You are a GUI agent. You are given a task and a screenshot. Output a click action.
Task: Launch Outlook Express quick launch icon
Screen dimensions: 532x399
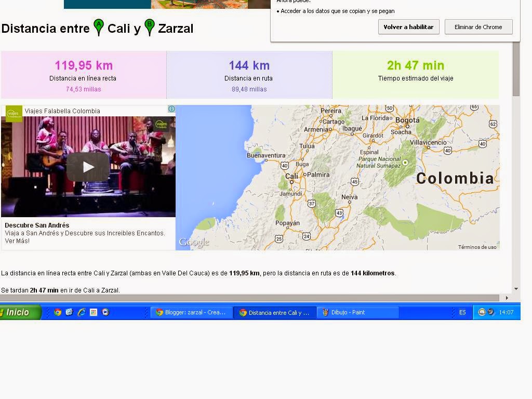tap(70, 312)
